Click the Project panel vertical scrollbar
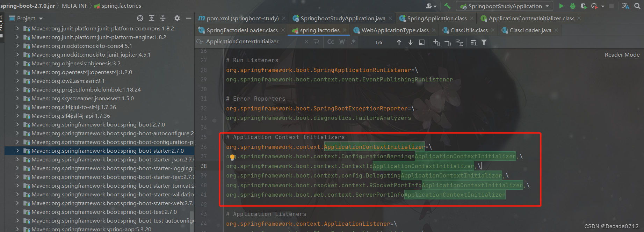This screenshot has width=644, height=232. tap(192, 221)
